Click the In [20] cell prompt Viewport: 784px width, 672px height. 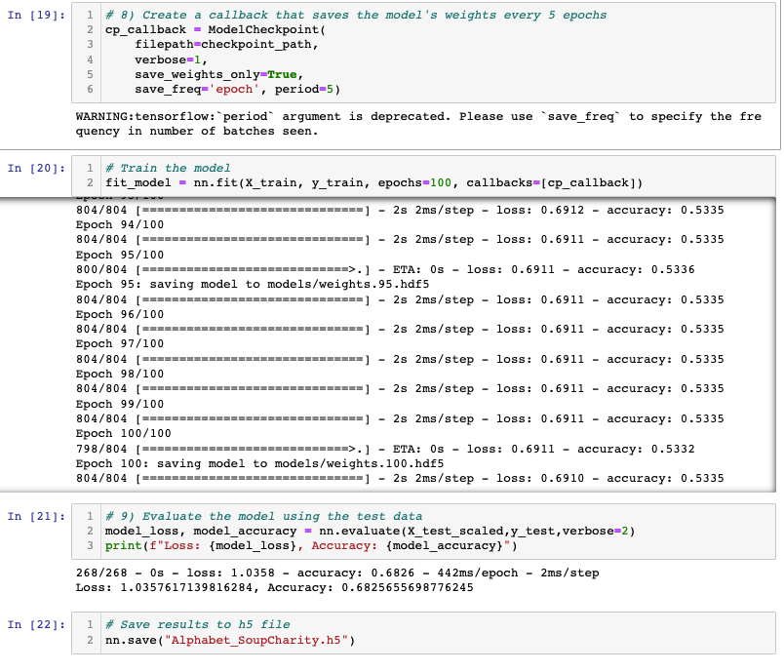[36, 168]
